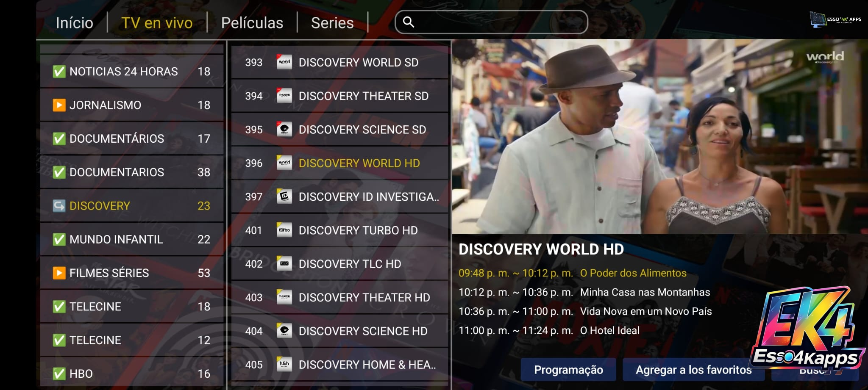Click the DISCOVERY WORLD HD heading below the video
Screen dimensions: 868x390
coord(541,249)
